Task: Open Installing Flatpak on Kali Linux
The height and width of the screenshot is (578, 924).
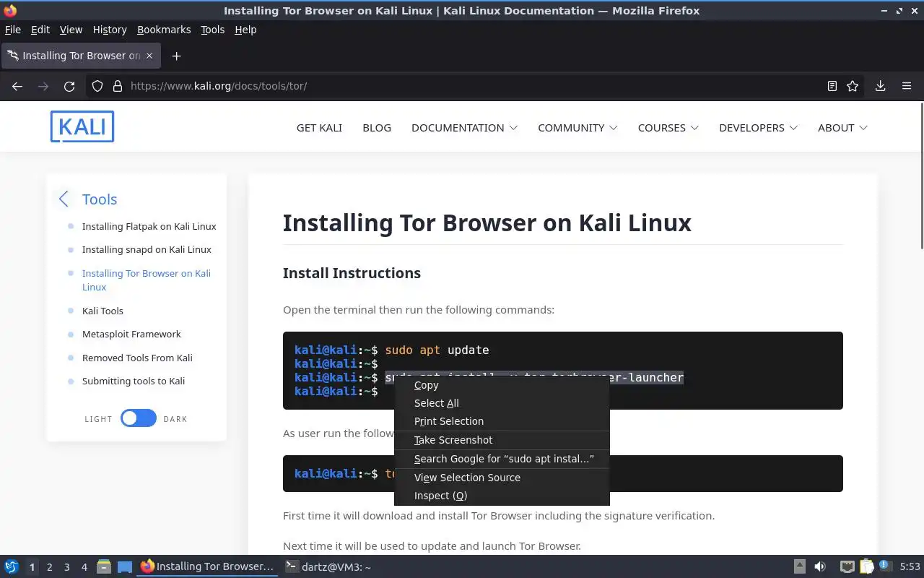Action: (x=149, y=226)
